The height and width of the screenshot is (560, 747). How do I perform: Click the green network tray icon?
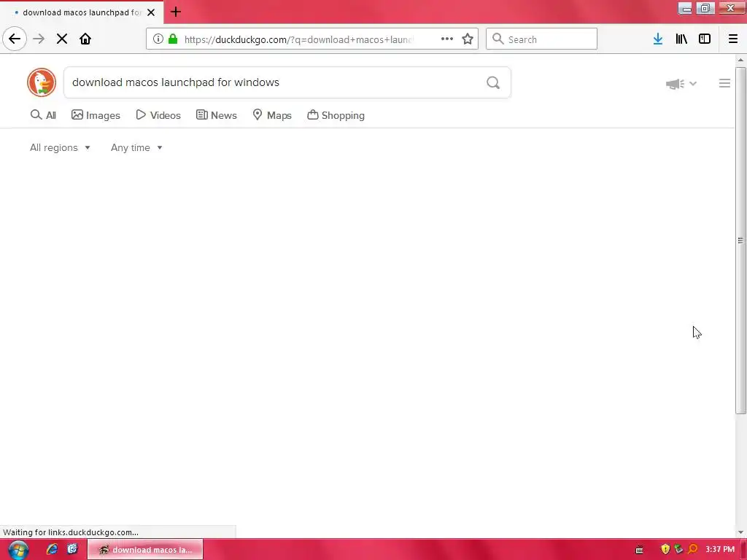click(679, 550)
